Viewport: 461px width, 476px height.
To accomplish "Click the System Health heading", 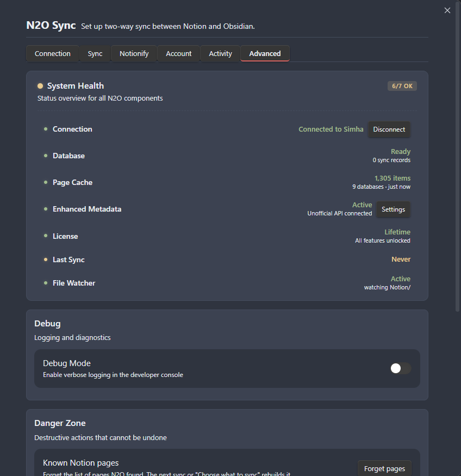I will pos(76,86).
